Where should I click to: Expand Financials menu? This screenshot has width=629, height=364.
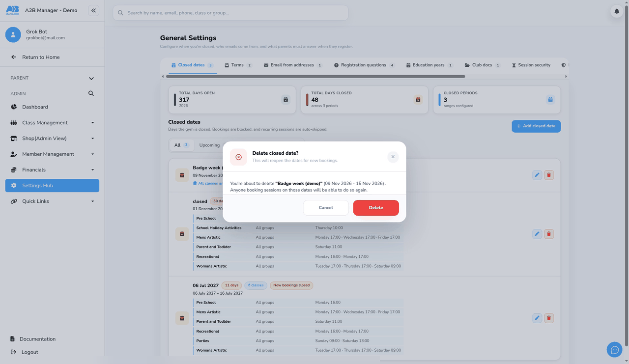click(x=52, y=170)
